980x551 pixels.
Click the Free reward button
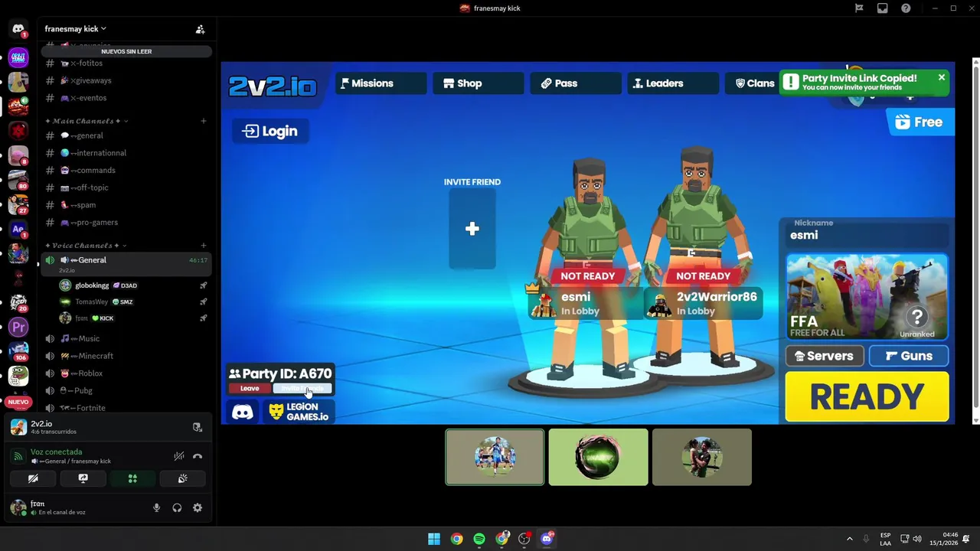pos(920,122)
